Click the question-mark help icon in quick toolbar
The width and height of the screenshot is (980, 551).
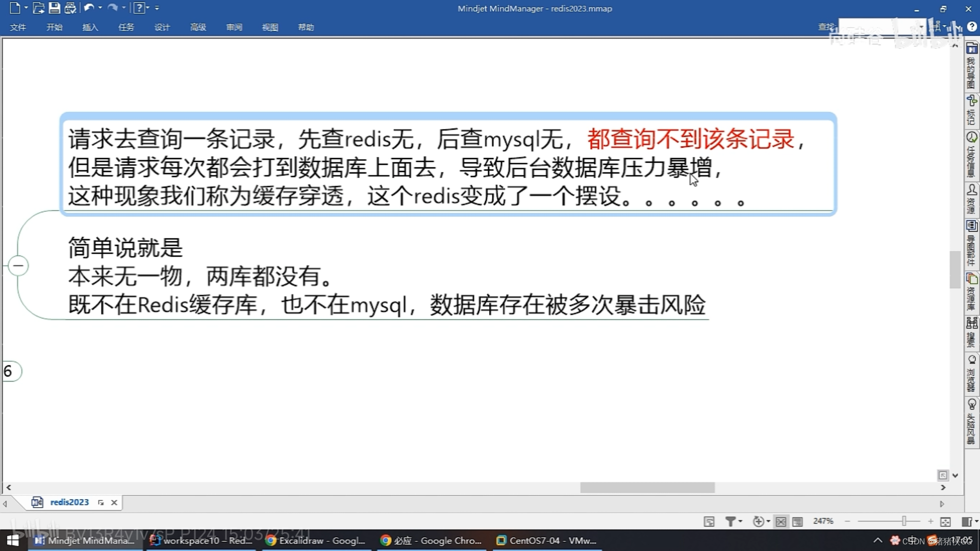(x=139, y=8)
